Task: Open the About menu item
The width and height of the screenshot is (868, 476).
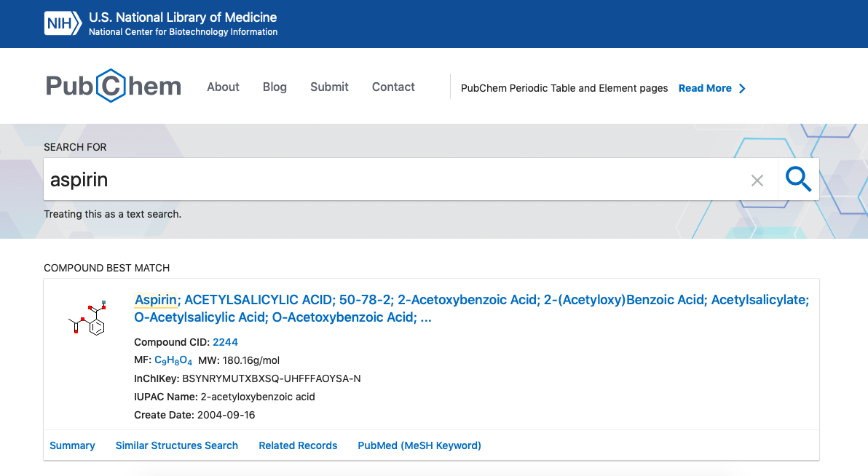Action: click(x=223, y=87)
